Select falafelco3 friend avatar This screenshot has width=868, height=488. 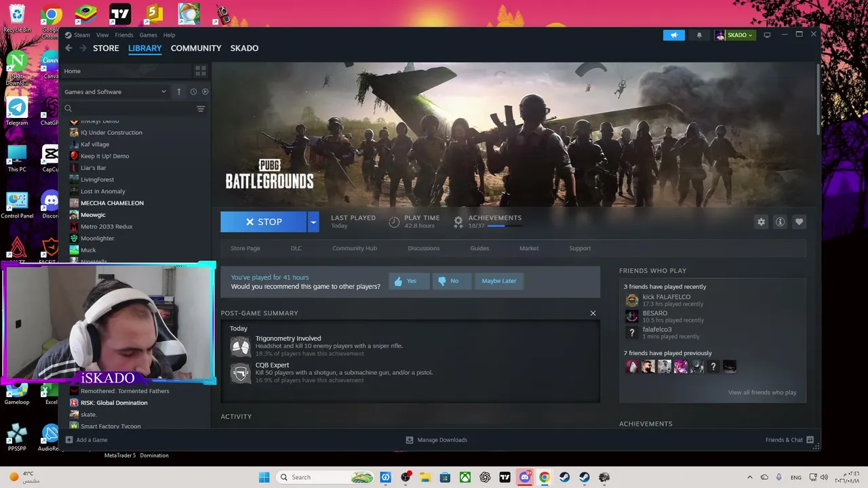(x=632, y=333)
